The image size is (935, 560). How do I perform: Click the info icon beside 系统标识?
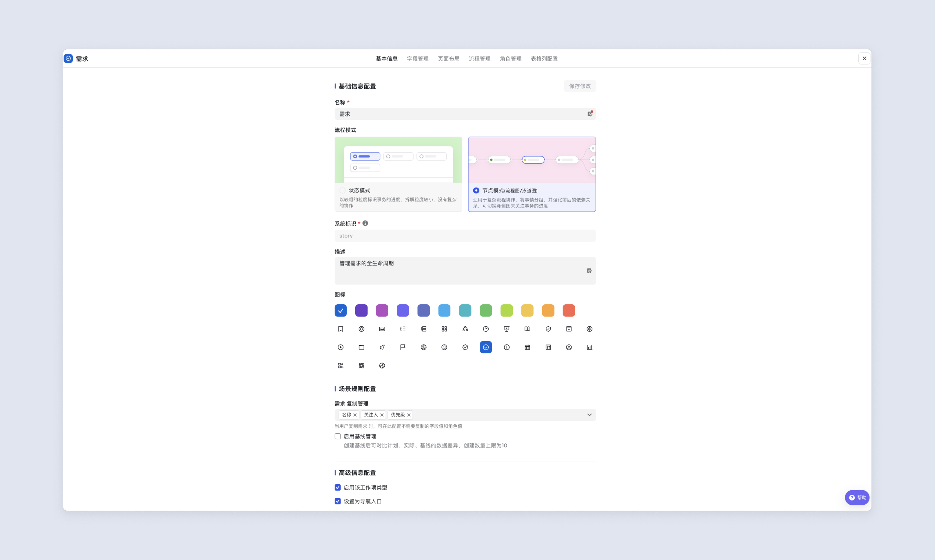(365, 223)
